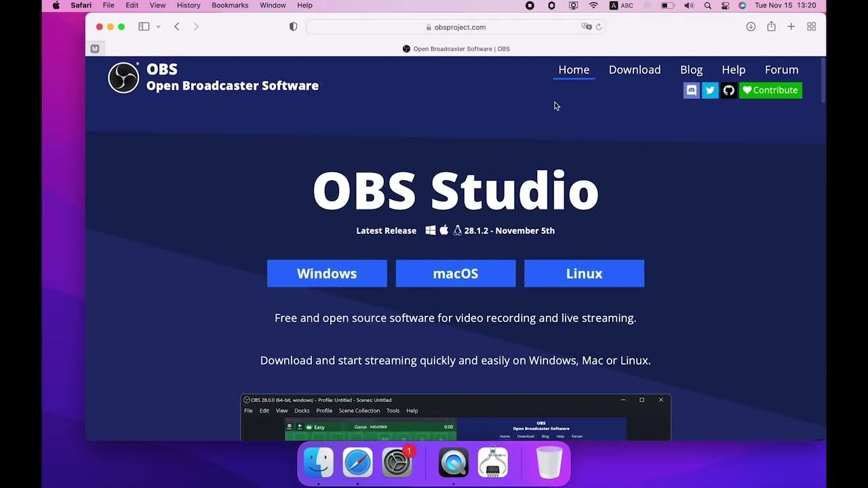
Task: Open the Apple menu
Action: [x=56, y=5]
